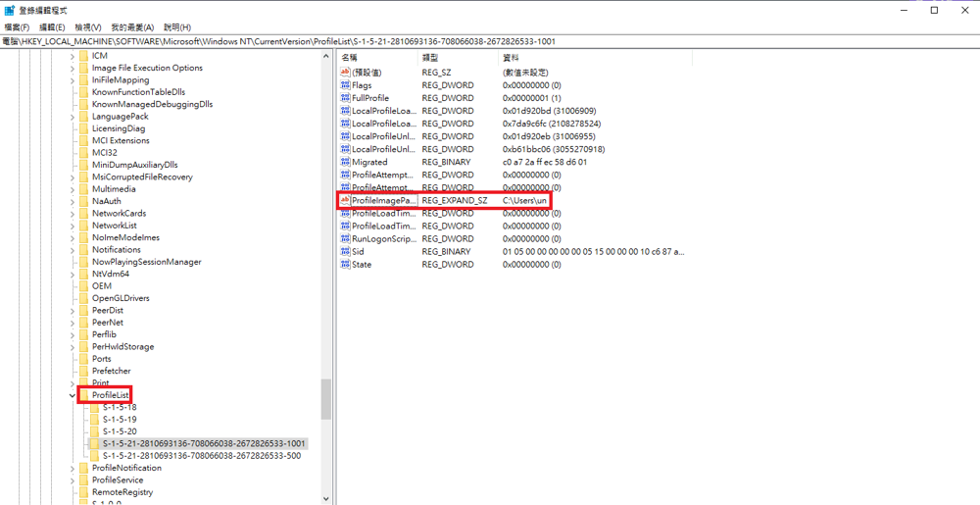Click the Flags DWORD value icon
Screen dimensions: 980x505
(x=345, y=85)
